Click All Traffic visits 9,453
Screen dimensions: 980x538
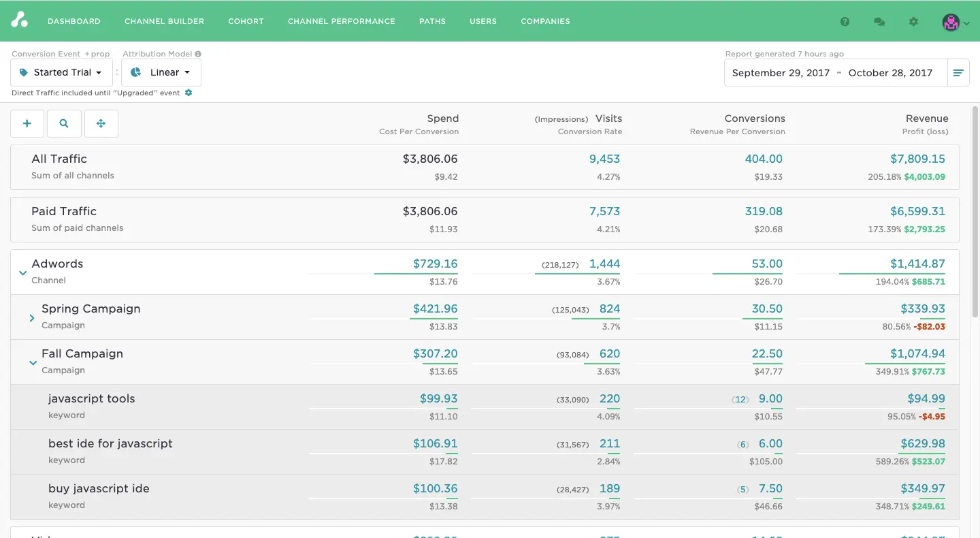coord(604,159)
